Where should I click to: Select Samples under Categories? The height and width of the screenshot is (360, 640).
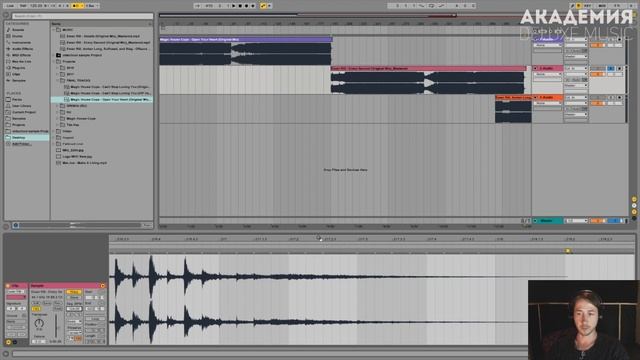click(x=19, y=80)
